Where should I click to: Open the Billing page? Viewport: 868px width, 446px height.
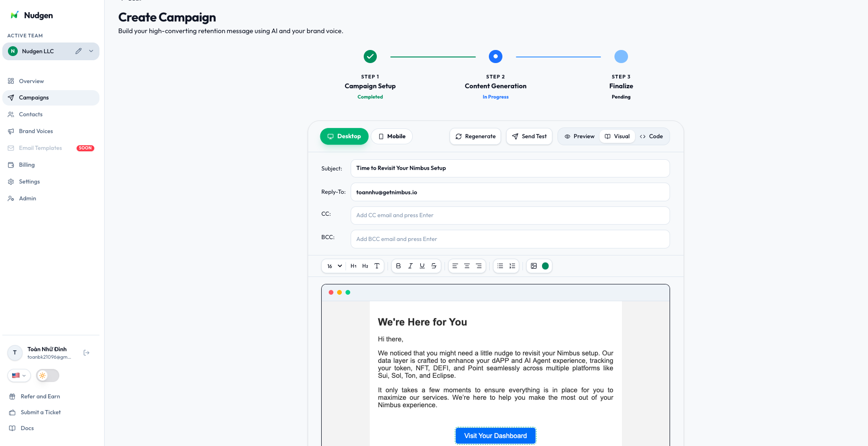point(51,165)
